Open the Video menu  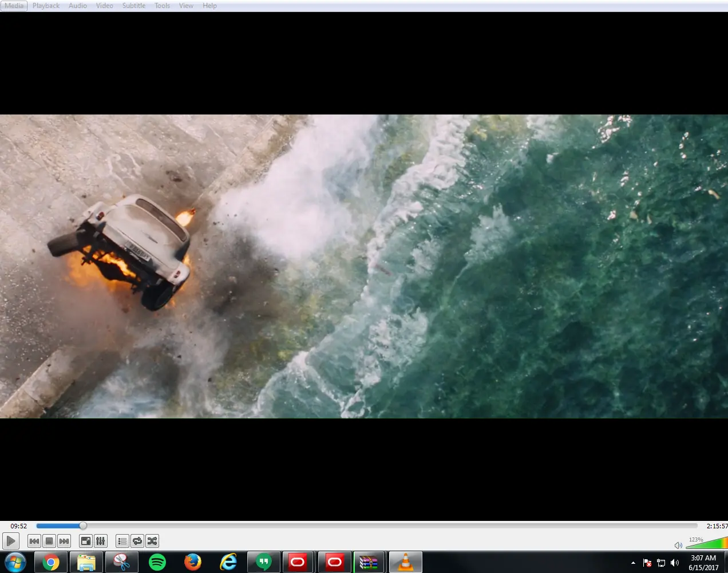click(104, 6)
